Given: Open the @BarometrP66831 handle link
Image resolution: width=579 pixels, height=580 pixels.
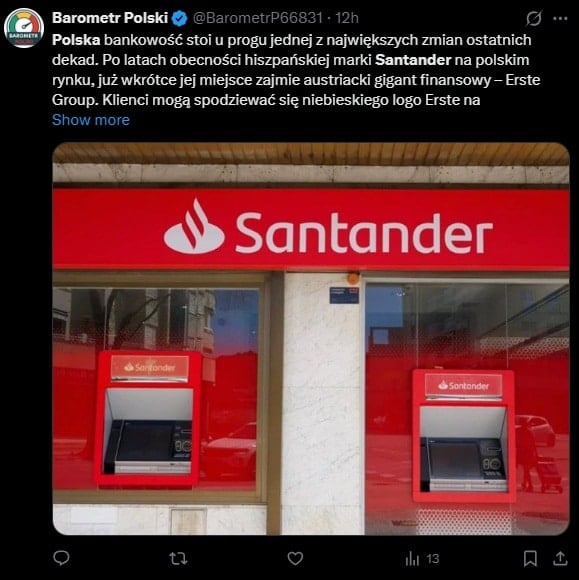Looking at the screenshot, I should (x=257, y=18).
